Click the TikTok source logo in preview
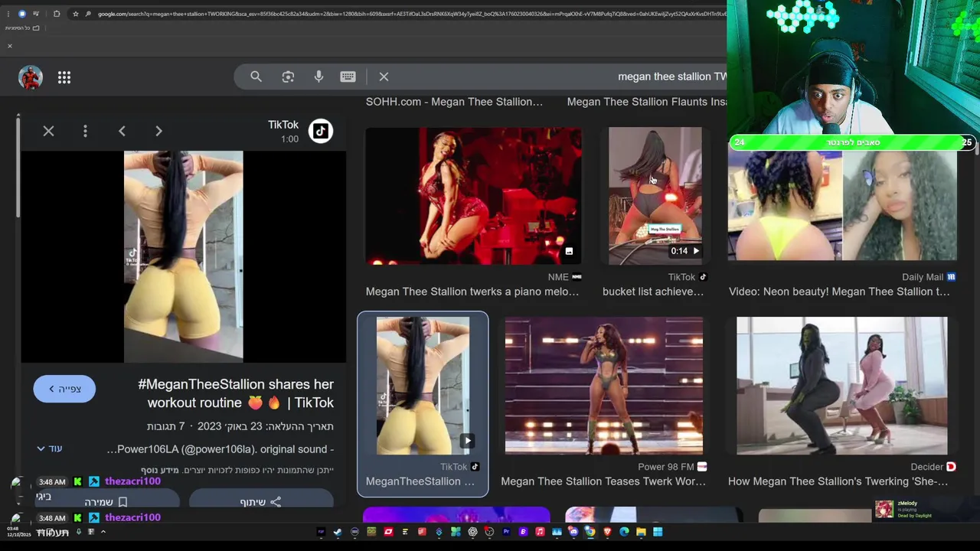The image size is (980, 551). coord(321,132)
